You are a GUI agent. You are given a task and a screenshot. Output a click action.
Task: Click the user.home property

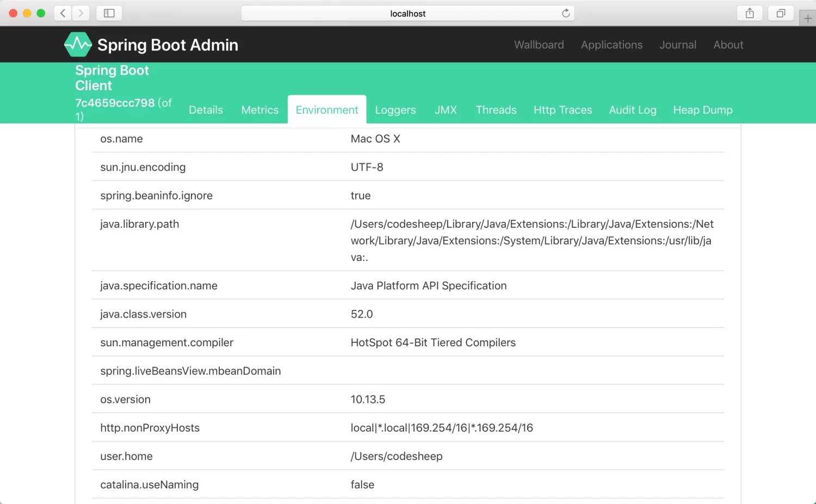pyautogui.click(x=127, y=456)
